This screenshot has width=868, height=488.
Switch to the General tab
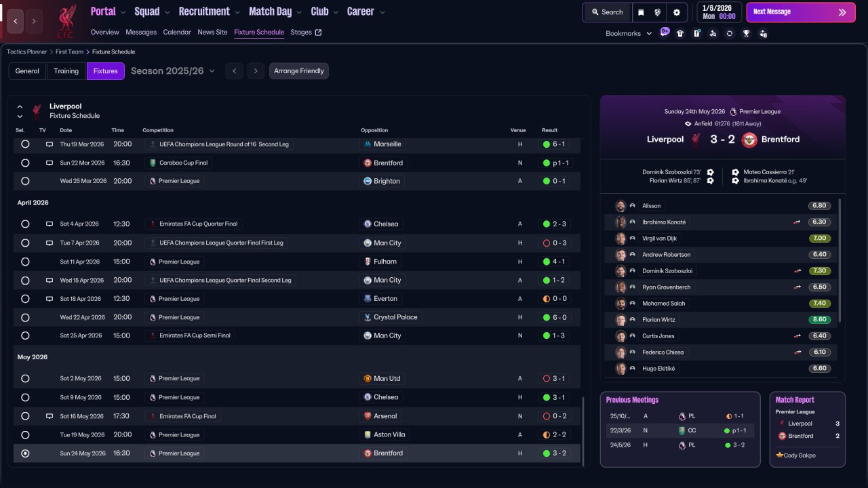coord(27,71)
